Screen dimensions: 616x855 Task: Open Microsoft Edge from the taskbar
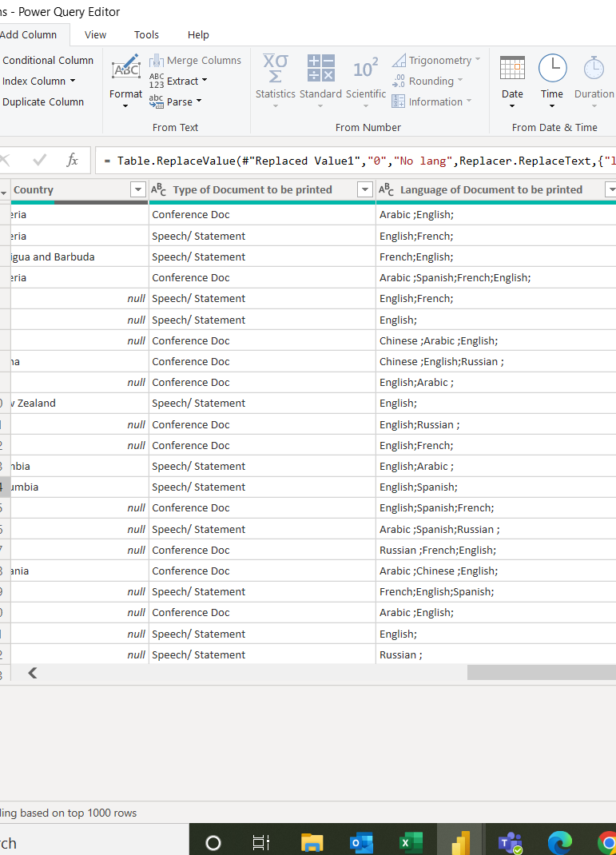coord(560,843)
